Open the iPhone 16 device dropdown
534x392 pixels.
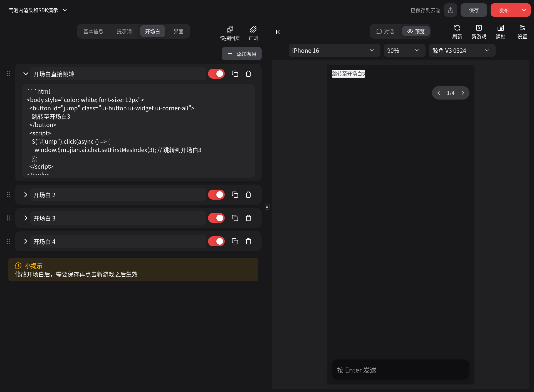tap(334, 50)
